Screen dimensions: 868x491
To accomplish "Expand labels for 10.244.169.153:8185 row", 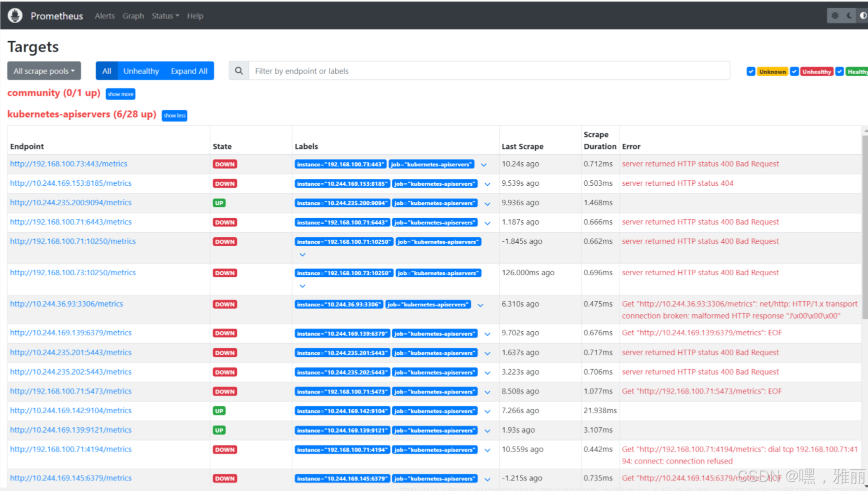I will [x=487, y=184].
